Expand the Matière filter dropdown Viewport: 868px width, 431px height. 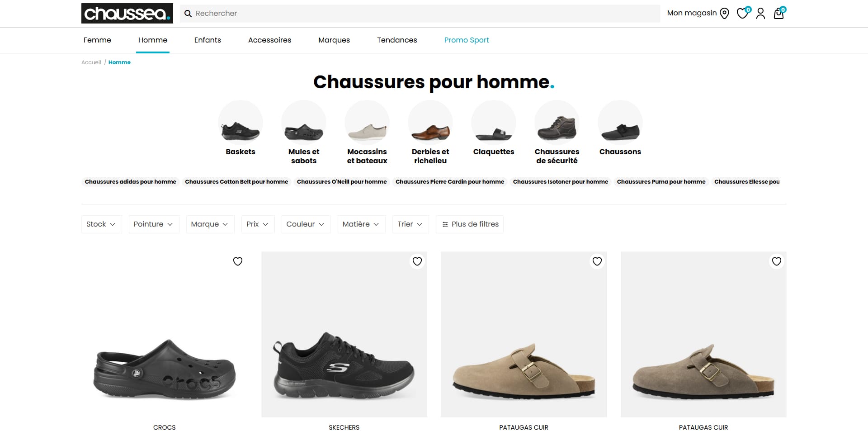click(x=362, y=224)
